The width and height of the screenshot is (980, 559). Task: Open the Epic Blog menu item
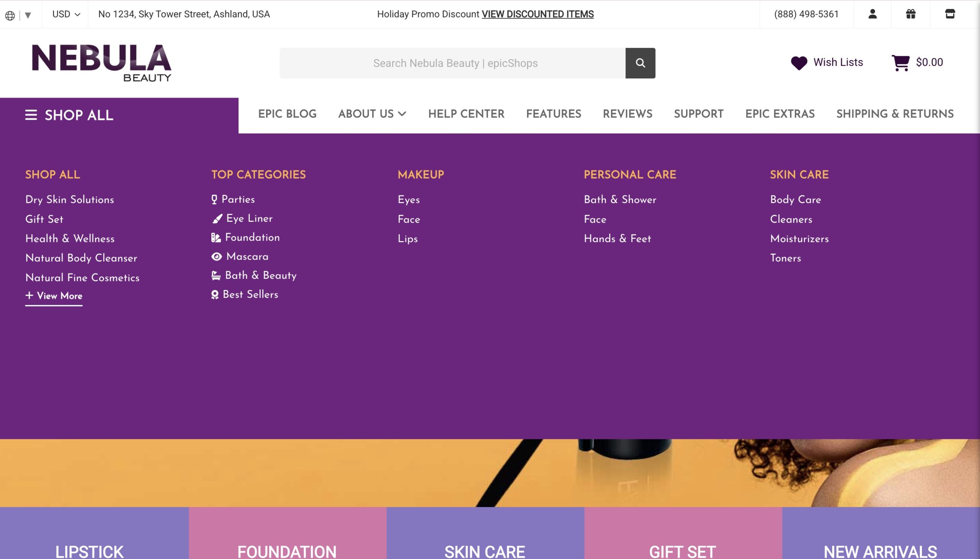pyautogui.click(x=287, y=114)
